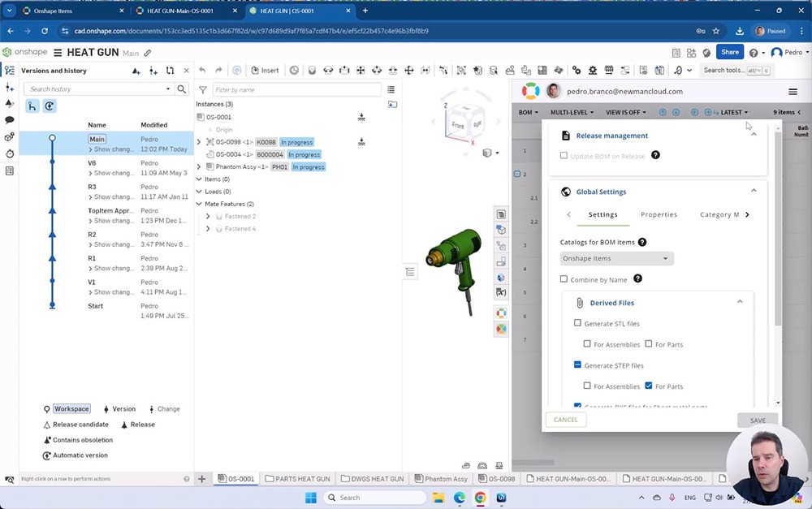812x509 pixels.
Task: Click the Insert button in assembly toolbar
Action: pyautogui.click(x=266, y=71)
